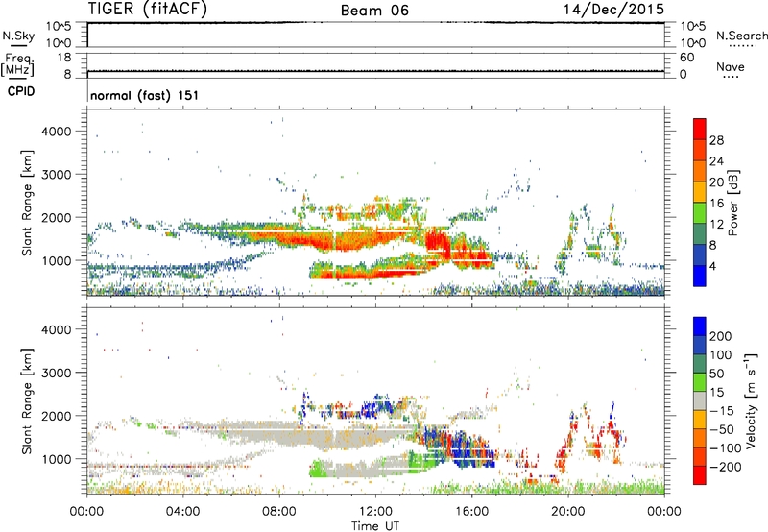This screenshot has width=768, height=532.
Task: Click the "Beam 06" label
Action: tap(374, 11)
